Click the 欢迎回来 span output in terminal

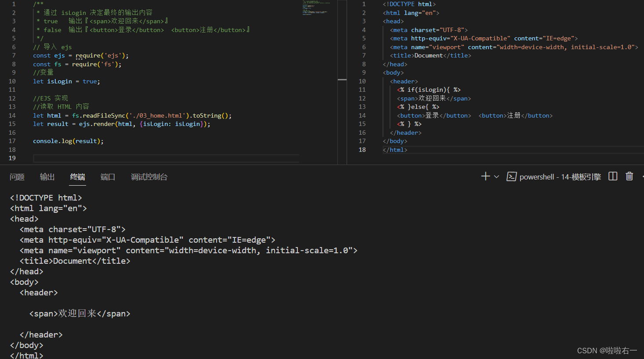80,313
